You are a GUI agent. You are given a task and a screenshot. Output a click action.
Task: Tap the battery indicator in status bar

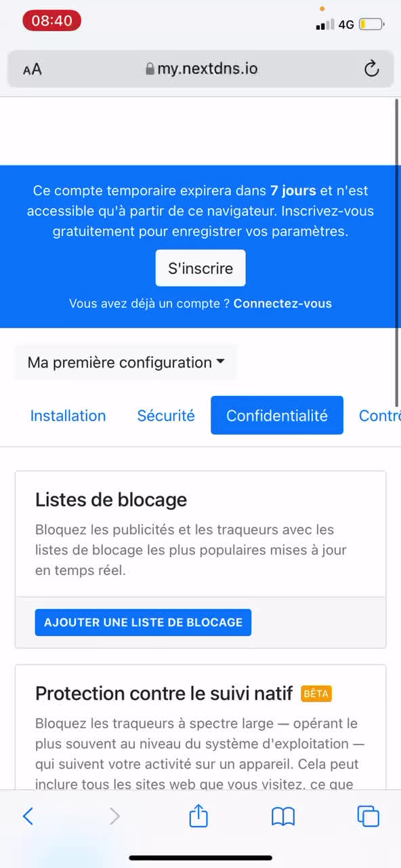371,24
